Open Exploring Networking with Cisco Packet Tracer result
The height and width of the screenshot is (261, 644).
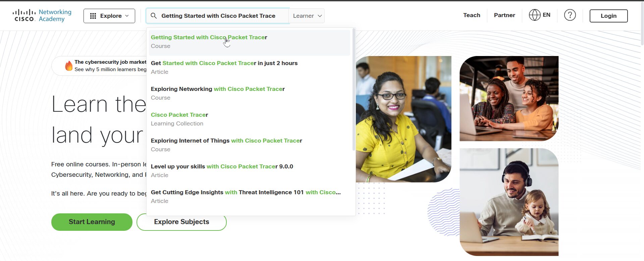[250, 93]
